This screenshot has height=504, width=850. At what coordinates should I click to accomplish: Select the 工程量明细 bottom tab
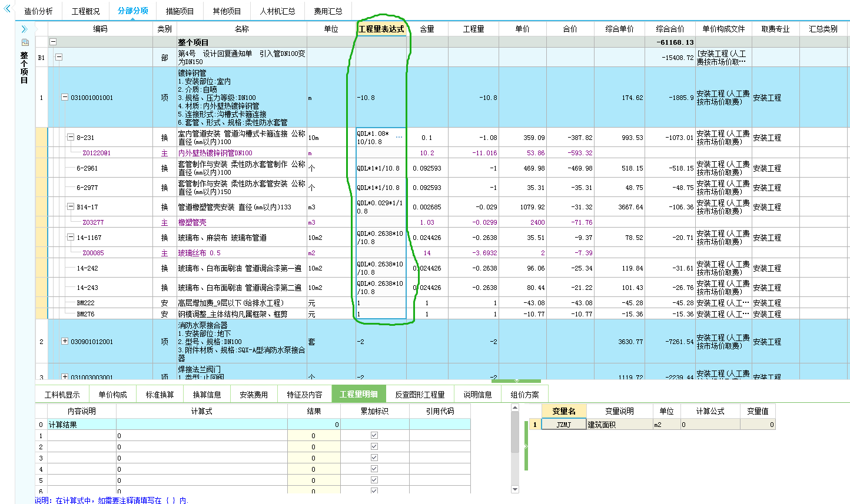(358, 395)
